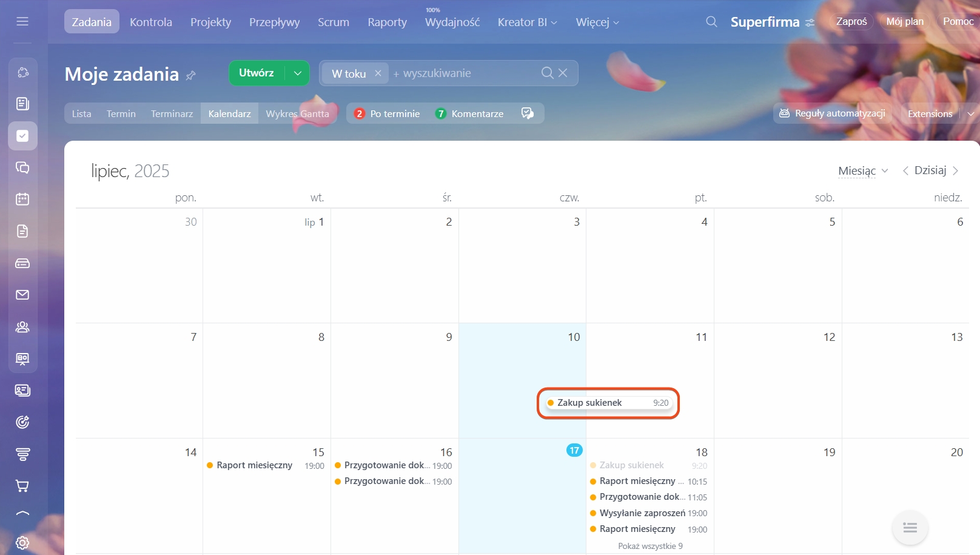Open the Wydajność top menu
Image resolution: width=980 pixels, height=555 pixels.
click(452, 22)
